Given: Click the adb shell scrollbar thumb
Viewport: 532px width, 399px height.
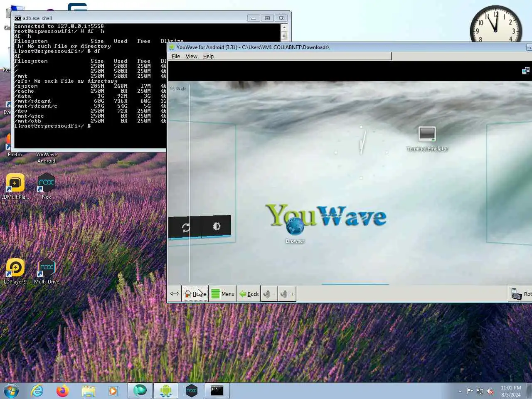Looking at the screenshot, I should pyautogui.click(x=284, y=35).
